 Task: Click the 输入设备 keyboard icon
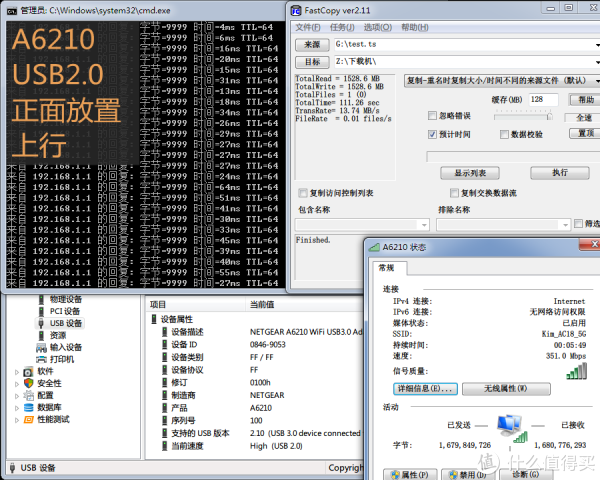coord(41,348)
